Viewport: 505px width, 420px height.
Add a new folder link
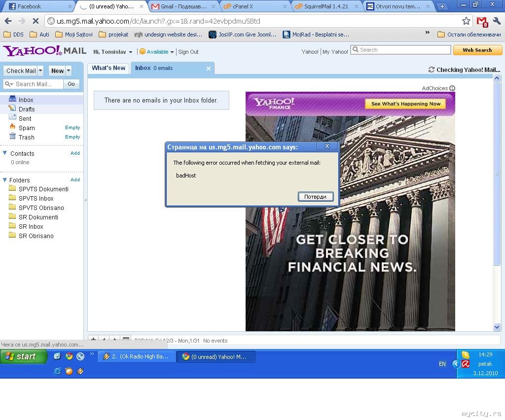(75, 180)
